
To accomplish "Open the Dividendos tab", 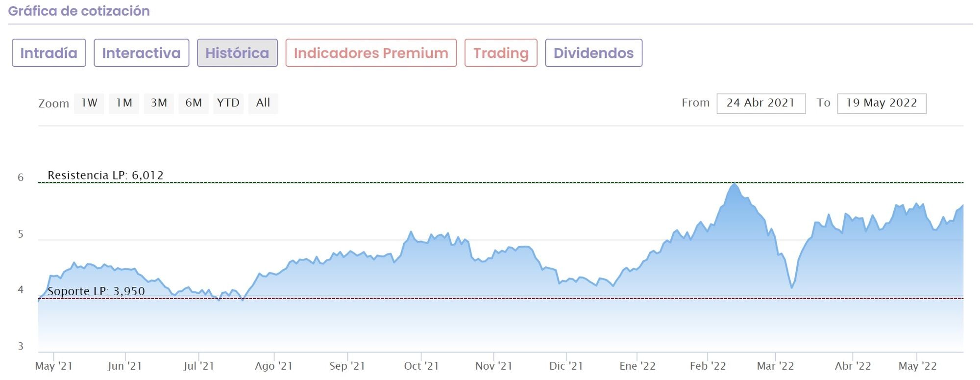I will (593, 53).
